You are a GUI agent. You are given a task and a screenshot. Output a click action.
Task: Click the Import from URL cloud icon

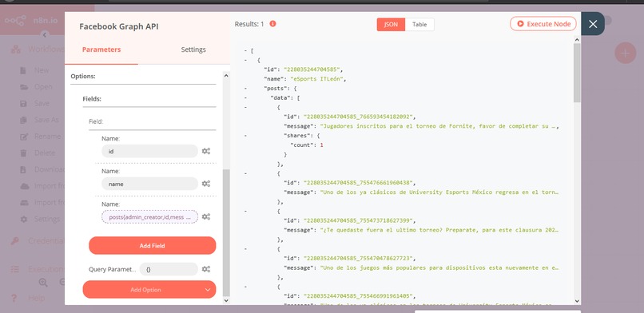pyautogui.click(x=25, y=186)
